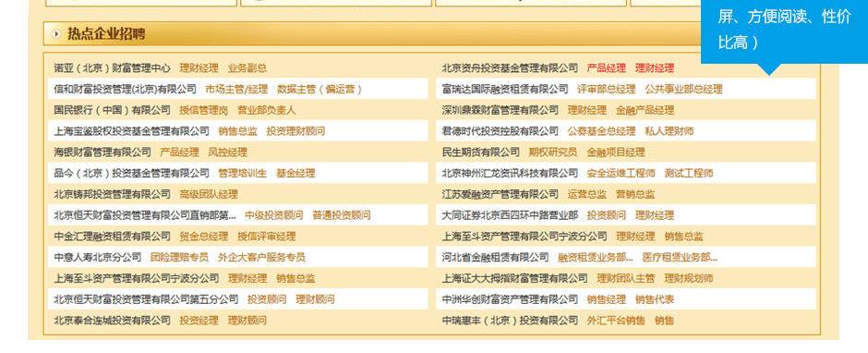
Task: Click 外汇平台销售 job link
Action: 616,321
